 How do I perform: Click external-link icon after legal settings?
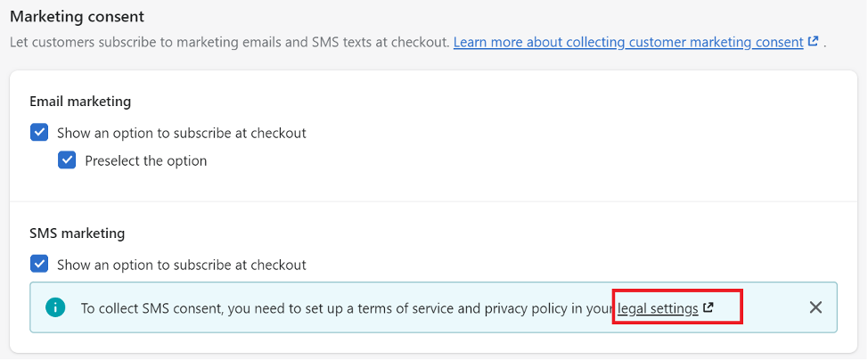[708, 307]
